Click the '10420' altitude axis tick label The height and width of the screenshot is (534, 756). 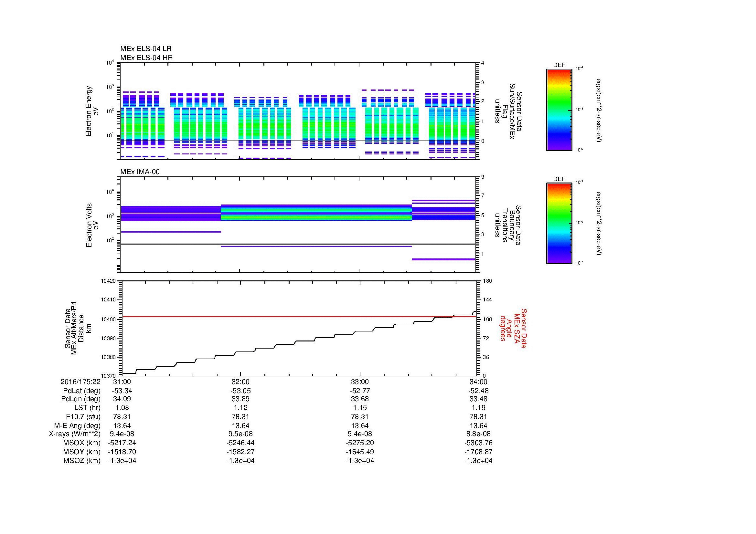tap(109, 281)
